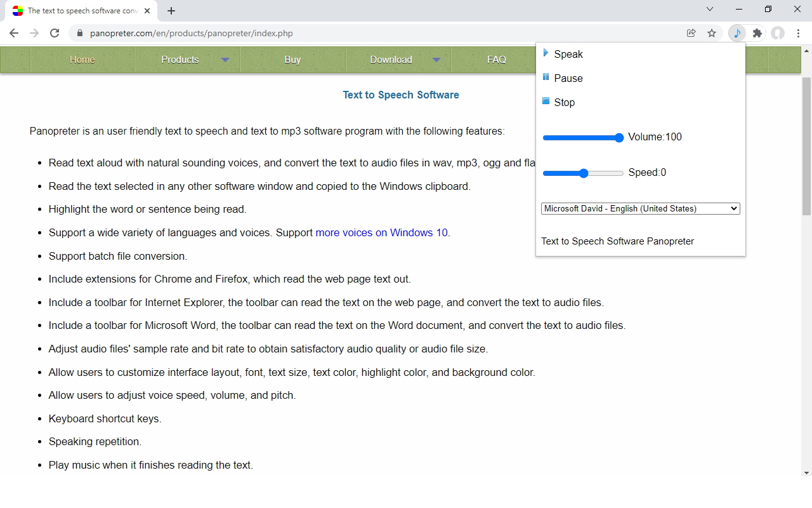Viewport: 812px width, 508px height.
Task: Select the Speak label in the popup
Action: (x=568, y=54)
